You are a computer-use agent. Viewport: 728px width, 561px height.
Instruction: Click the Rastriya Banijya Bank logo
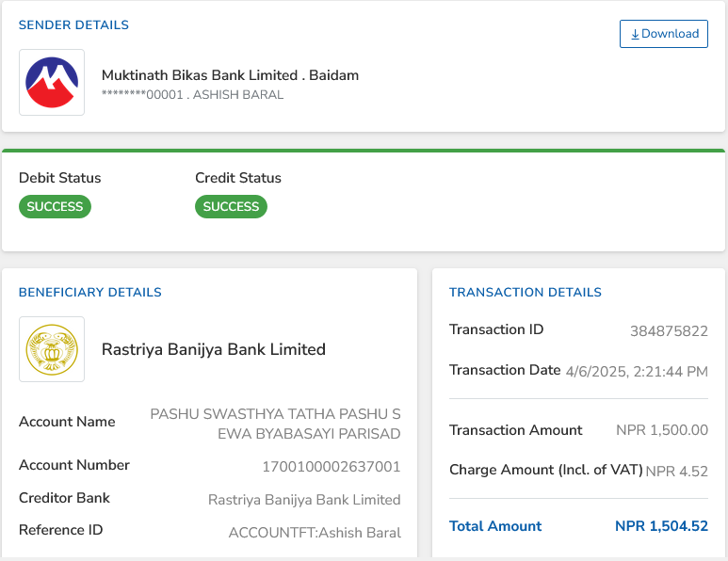point(52,349)
